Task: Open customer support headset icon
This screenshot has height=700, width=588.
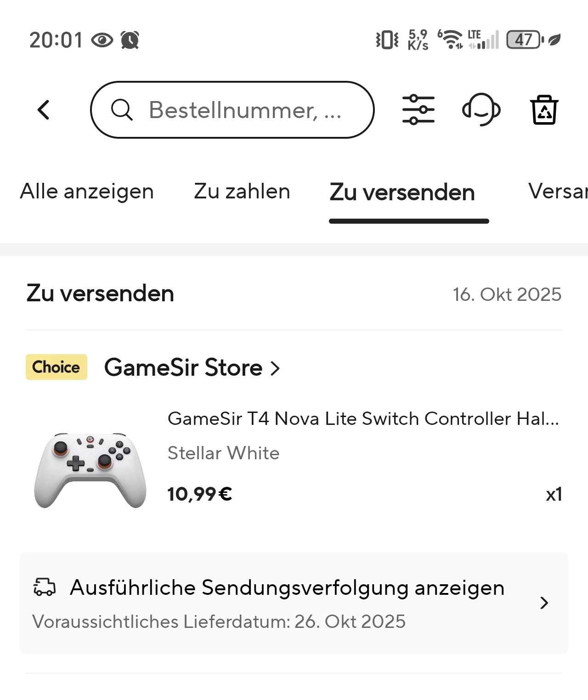Action: [x=481, y=110]
